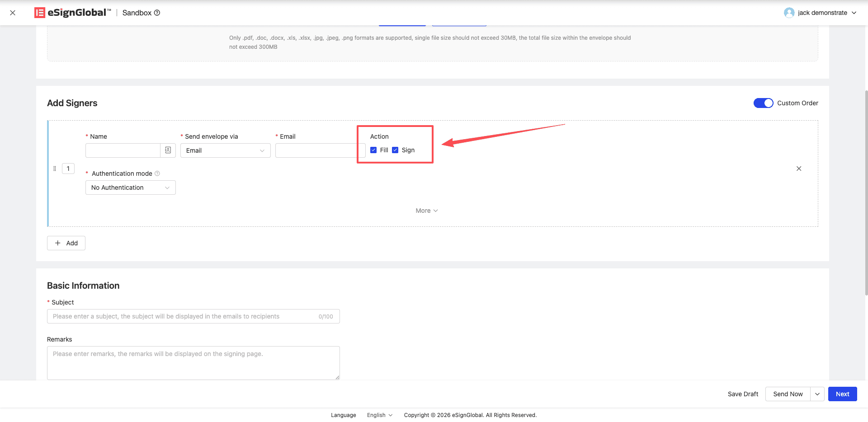Click the signer drag handle icon
The image size is (868, 422).
(x=55, y=169)
